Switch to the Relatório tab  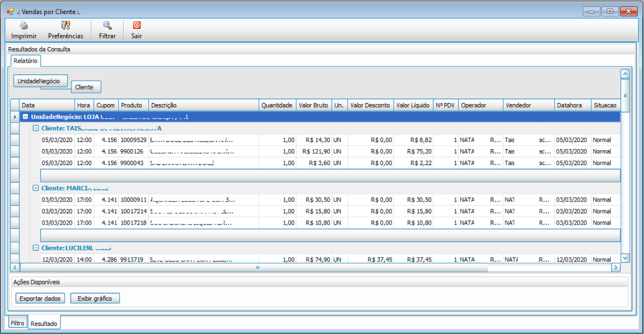point(26,61)
